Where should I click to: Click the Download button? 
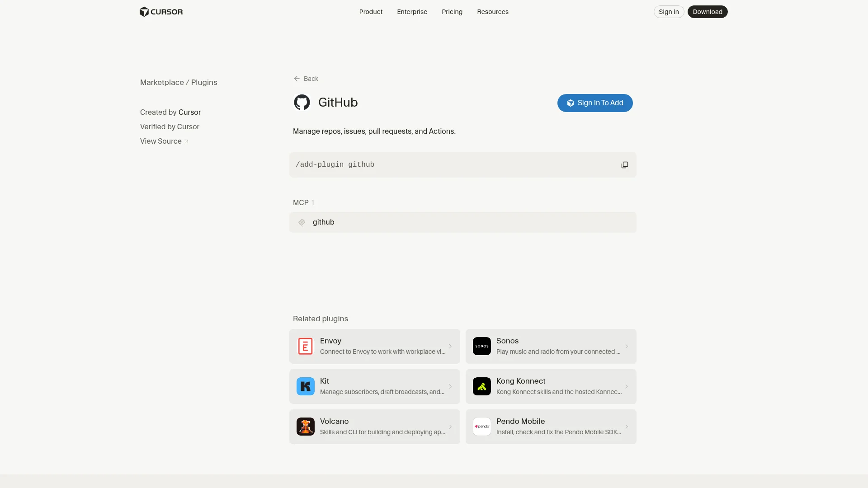[x=708, y=12]
